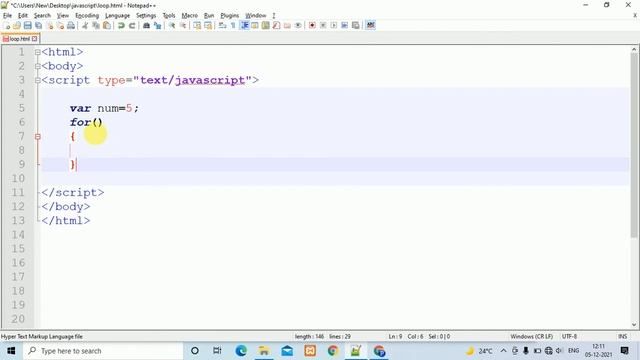Click the Ln : 9 Col : 6 status entry
The height and width of the screenshot is (360, 640).
pyautogui.click(x=405, y=337)
